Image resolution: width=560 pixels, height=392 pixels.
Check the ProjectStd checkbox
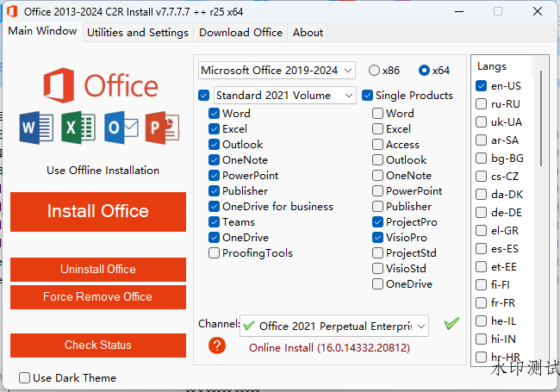click(377, 253)
